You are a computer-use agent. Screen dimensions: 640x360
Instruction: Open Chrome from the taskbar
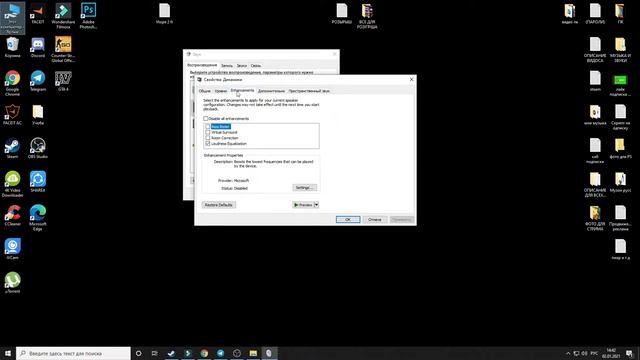(x=204, y=353)
